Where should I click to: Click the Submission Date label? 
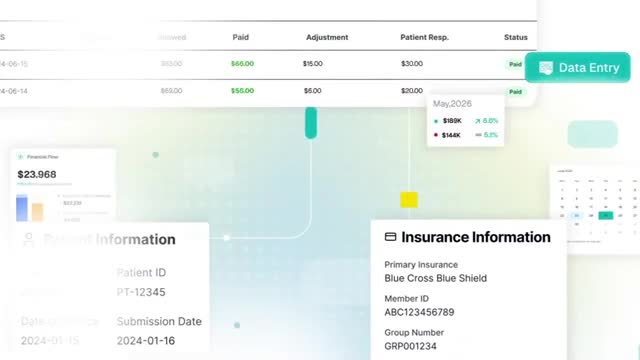(159, 321)
